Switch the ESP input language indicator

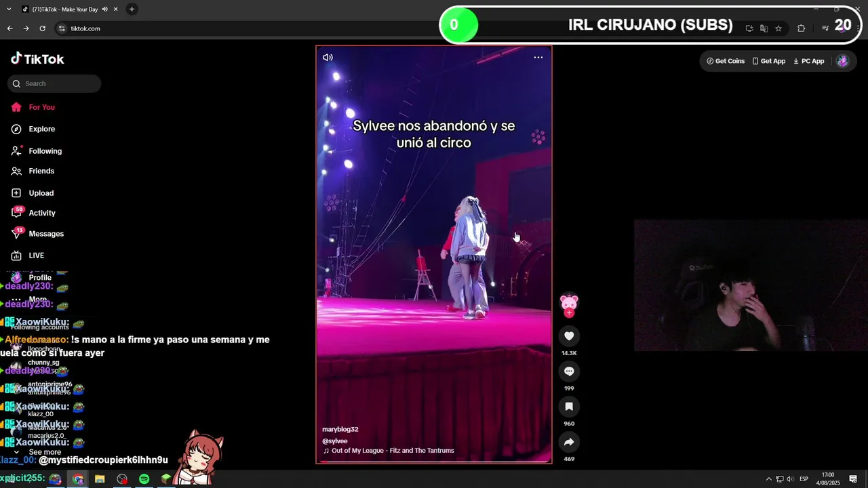(x=804, y=479)
